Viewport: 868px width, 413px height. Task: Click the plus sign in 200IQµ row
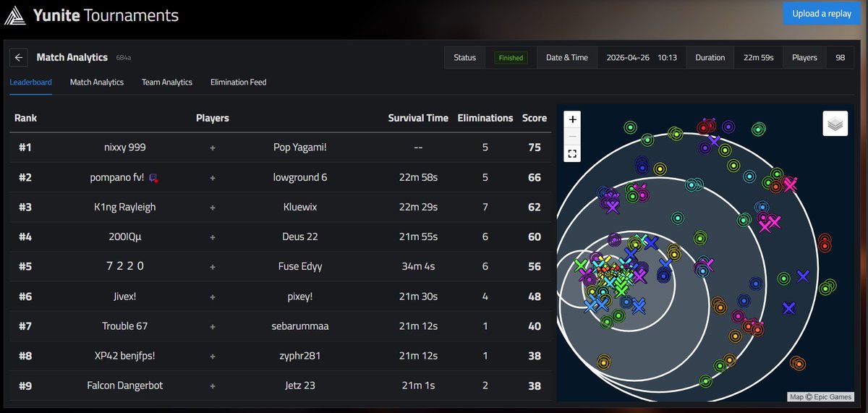click(x=212, y=237)
